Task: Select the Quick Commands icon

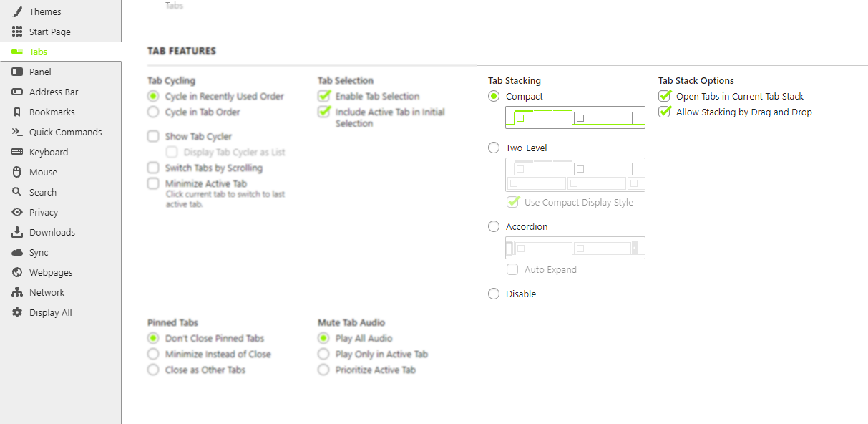Action: tap(17, 132)
